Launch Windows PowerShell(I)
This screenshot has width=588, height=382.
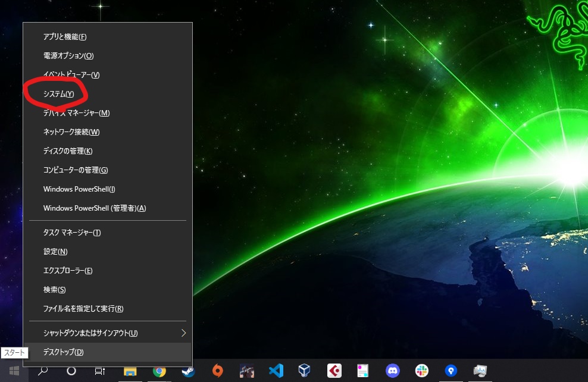tap(107, 189)
